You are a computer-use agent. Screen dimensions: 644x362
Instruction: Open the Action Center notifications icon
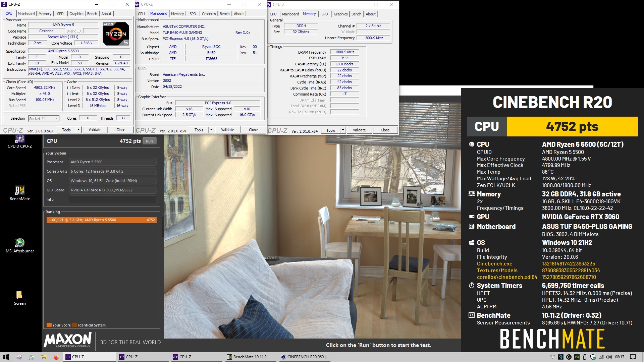633,357
